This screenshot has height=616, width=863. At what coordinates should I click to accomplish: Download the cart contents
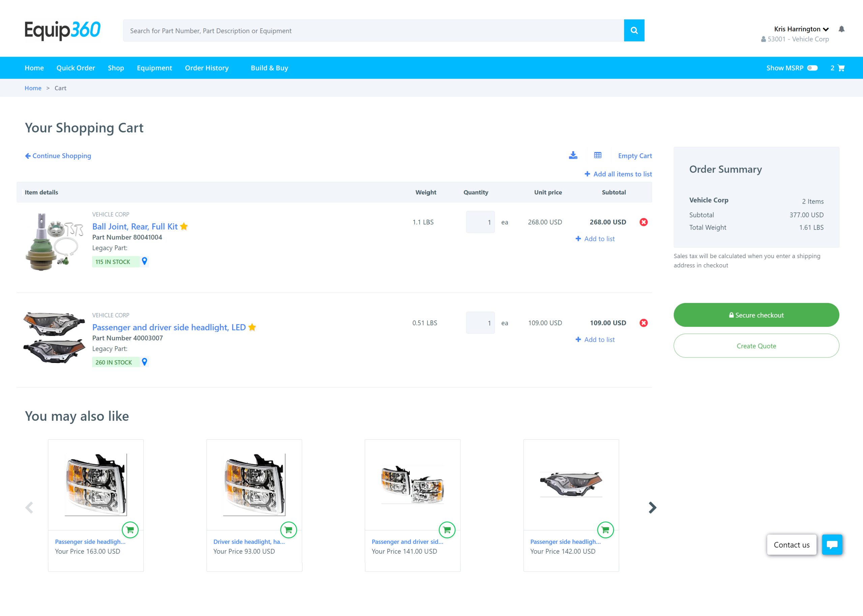coord(573,155)
